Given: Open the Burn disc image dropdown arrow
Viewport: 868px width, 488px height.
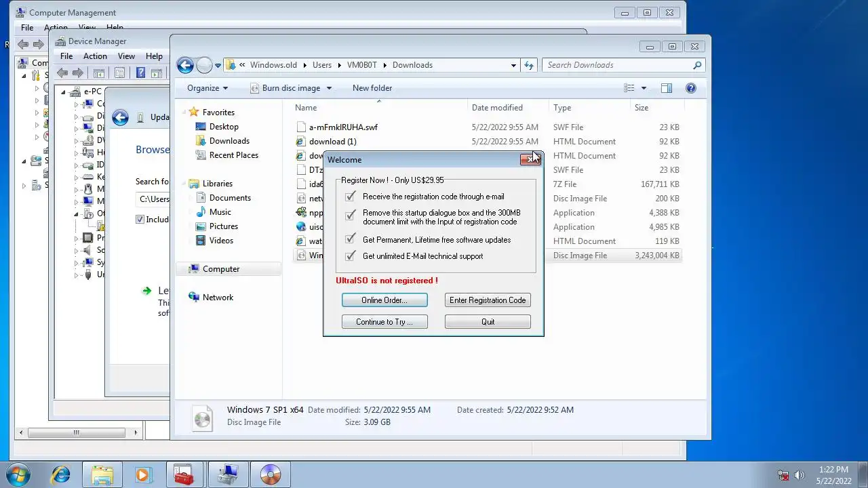Looking at the screenshot, I should point(329,88).
